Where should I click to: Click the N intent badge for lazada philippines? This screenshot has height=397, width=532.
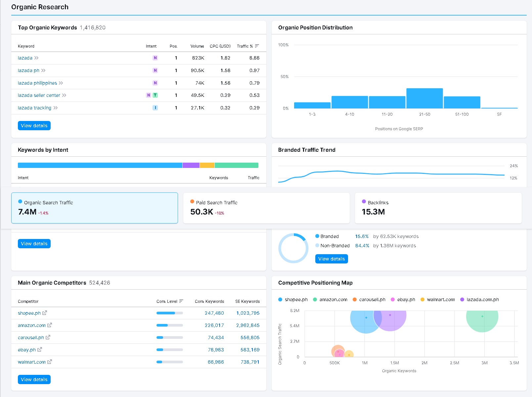[155, 83]
